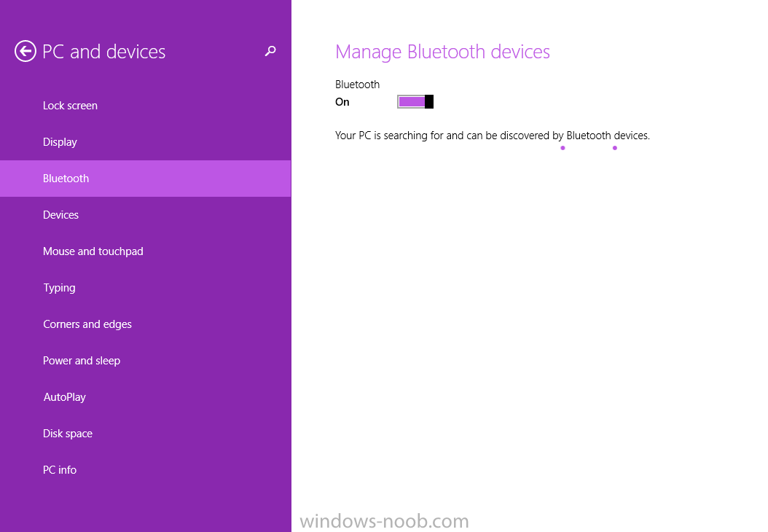Choose Mouse and touchpad settings

93,251
